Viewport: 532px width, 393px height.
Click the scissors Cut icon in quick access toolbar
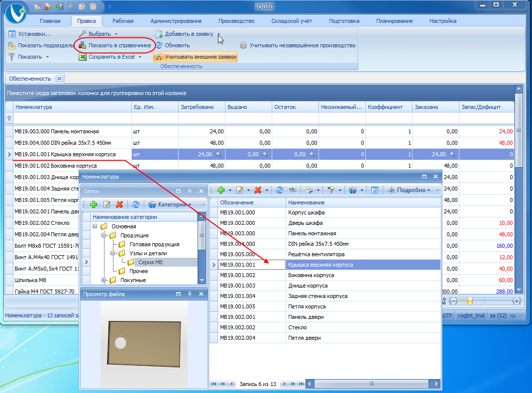[x=71, y=6]
